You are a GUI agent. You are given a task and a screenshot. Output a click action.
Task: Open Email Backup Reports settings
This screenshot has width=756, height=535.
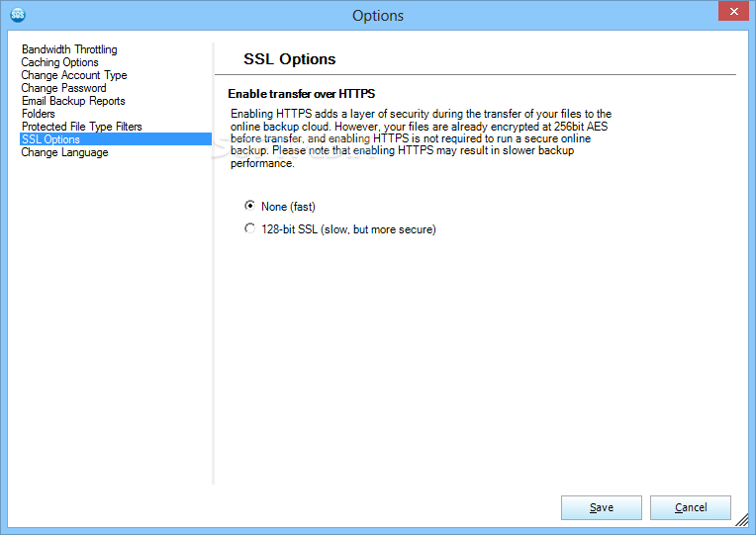tap(73, 101)
